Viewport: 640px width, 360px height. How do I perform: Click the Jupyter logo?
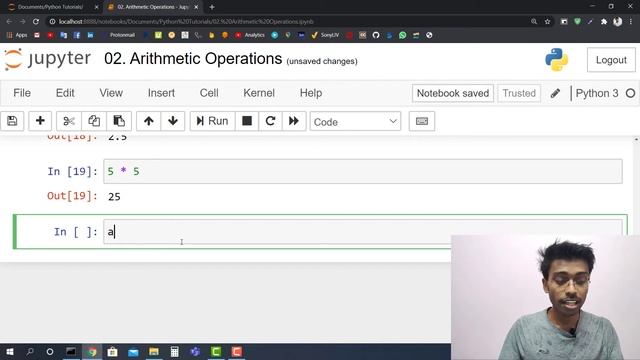coord(47,60)
